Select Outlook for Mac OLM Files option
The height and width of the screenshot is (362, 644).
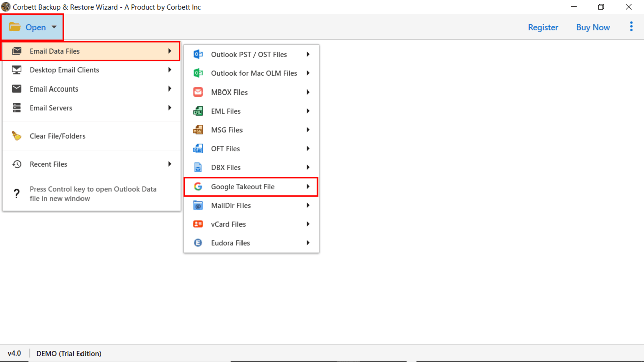click(252, 73)
